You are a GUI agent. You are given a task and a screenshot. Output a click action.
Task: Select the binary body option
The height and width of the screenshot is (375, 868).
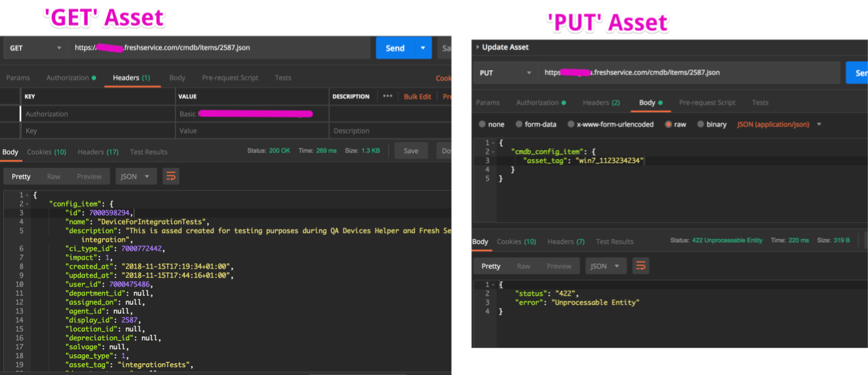point(712,124)
